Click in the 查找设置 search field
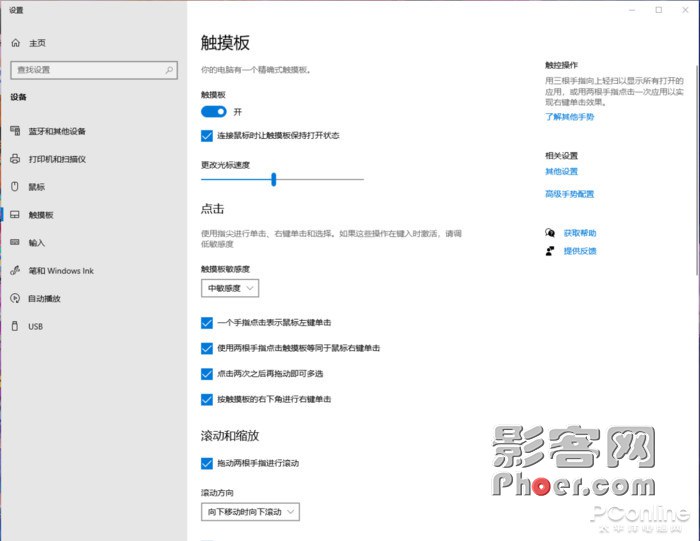700x541 pixels. coord(94,70)
